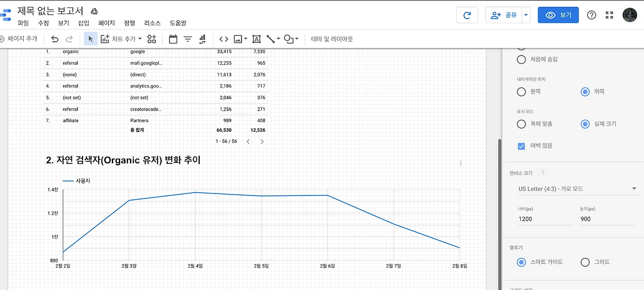The width and height of the screenshot is (644, 290).
Task: Open the help question mark icon
Action: click(592, 15)
